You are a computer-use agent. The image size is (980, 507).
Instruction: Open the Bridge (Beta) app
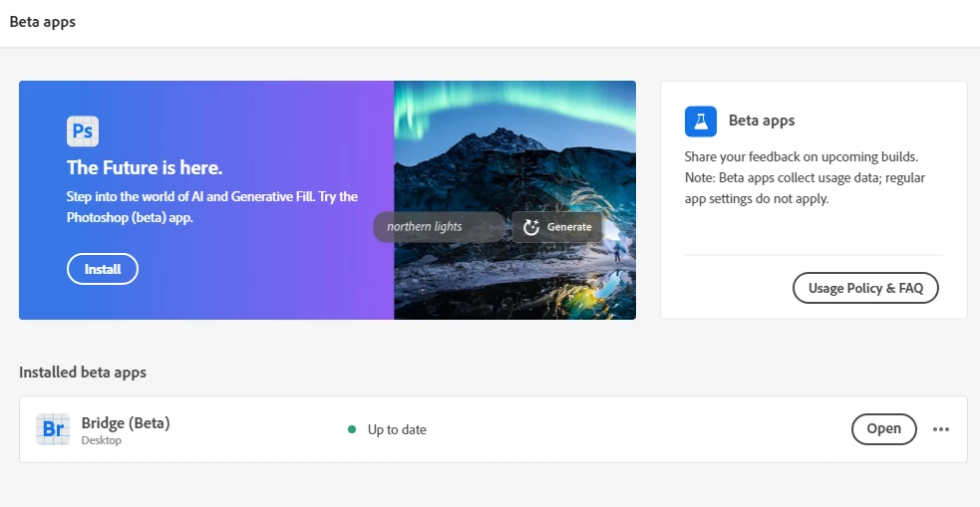coord(883,429)
